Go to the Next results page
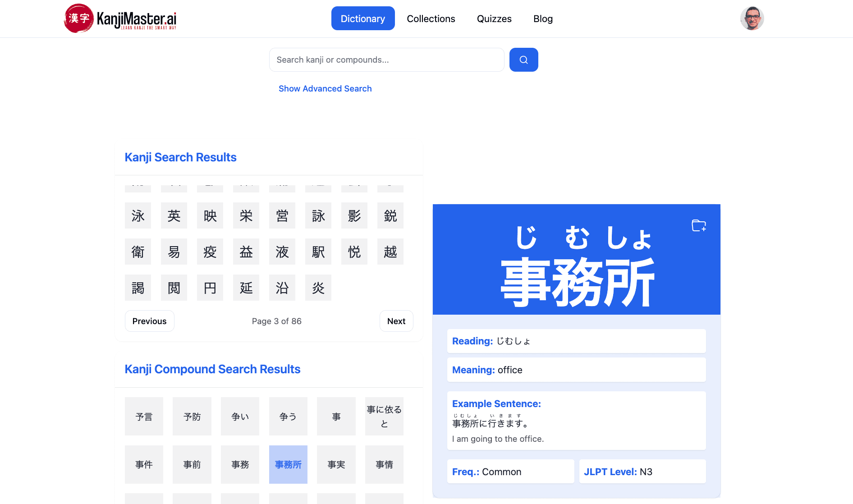Viewport: 853px width, 504px height. (396, 321)
